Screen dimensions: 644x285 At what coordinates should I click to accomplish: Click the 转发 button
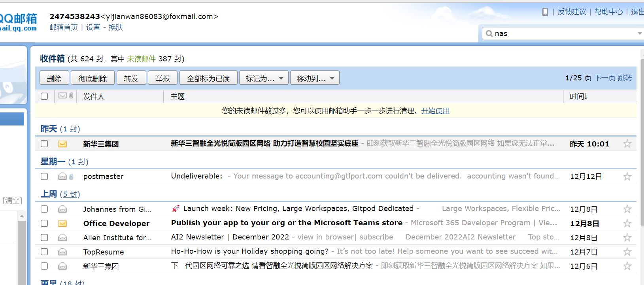point(131,78)
